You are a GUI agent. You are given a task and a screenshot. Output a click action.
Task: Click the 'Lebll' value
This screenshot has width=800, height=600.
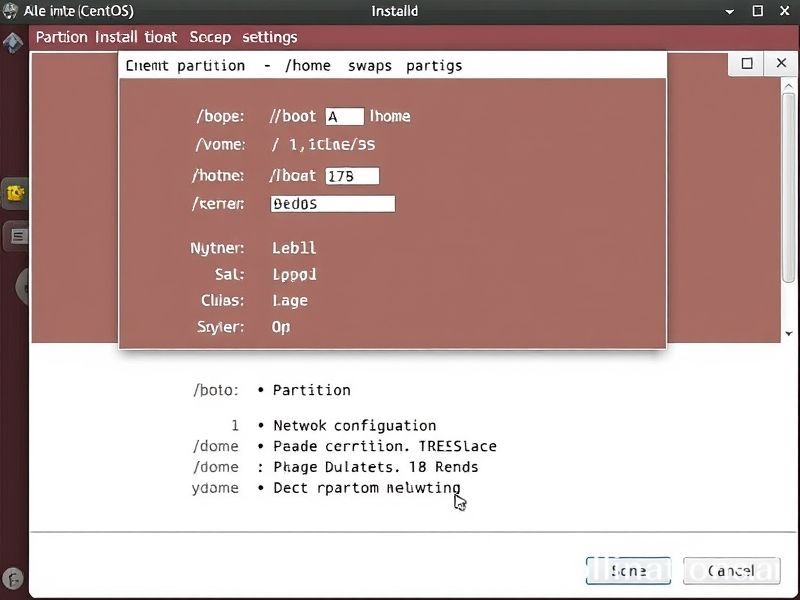[x=294, y=248]
